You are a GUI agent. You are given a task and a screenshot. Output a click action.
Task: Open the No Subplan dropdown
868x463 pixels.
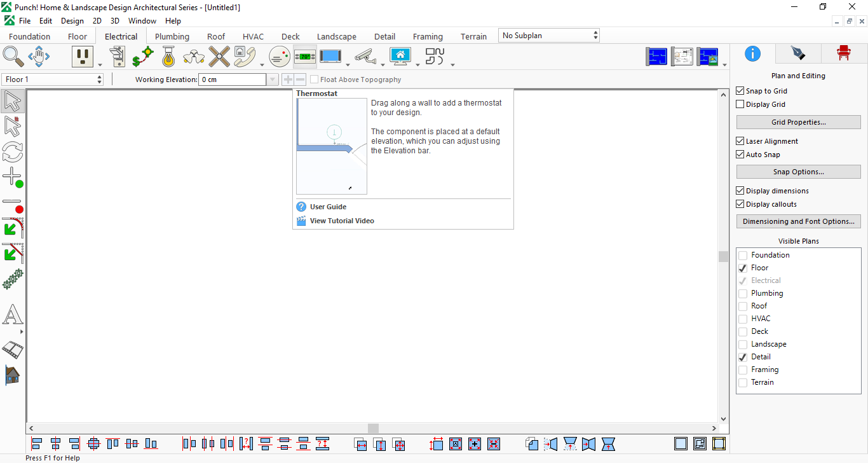pos(549,36)
